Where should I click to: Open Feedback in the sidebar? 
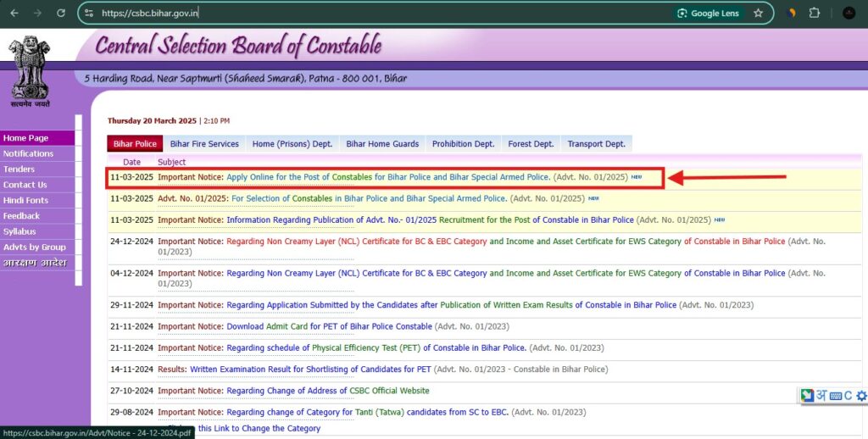[37, 215]
